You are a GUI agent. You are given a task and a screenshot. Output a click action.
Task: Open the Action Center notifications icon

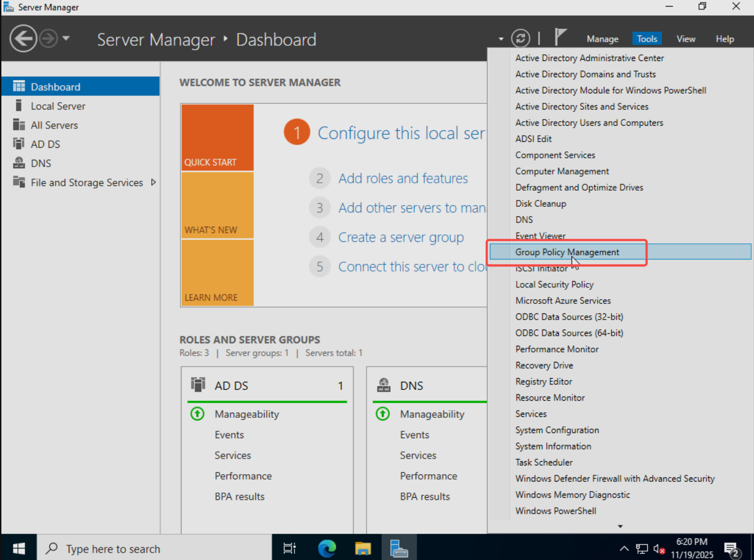[732, 549]
